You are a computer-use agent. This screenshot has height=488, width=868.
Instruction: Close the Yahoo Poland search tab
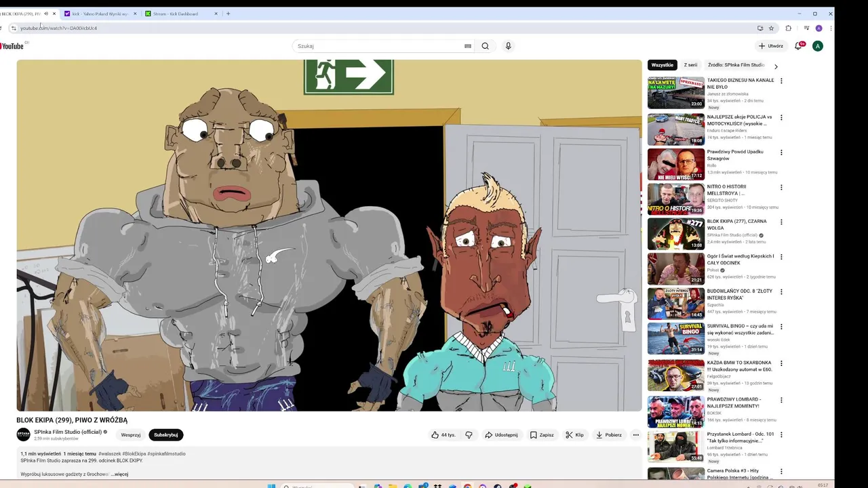tap(135, 14)
